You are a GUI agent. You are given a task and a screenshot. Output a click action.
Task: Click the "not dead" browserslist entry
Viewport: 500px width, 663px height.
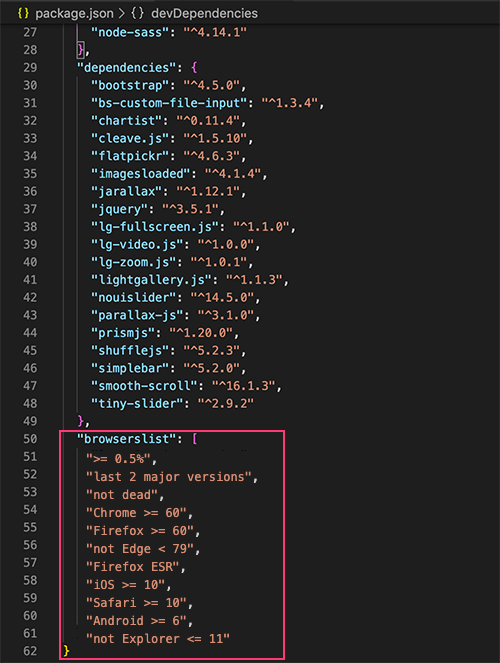[122, 495]
